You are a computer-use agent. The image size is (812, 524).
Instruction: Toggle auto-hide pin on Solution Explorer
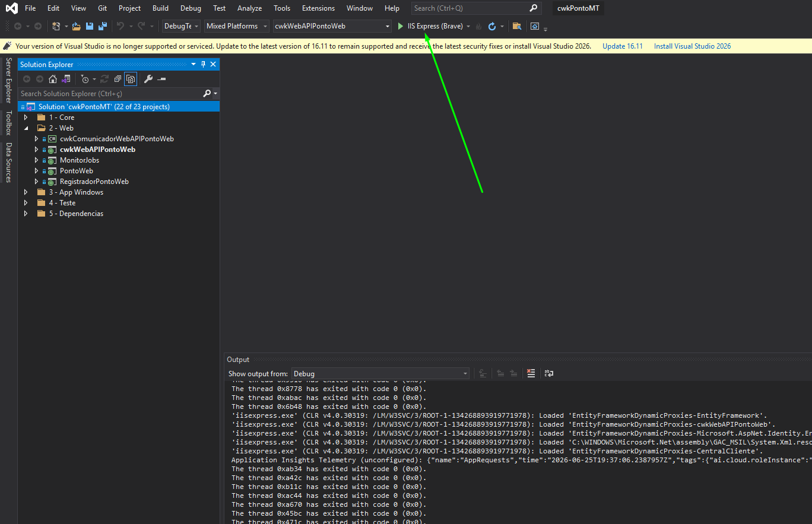(x=203, y=64)
